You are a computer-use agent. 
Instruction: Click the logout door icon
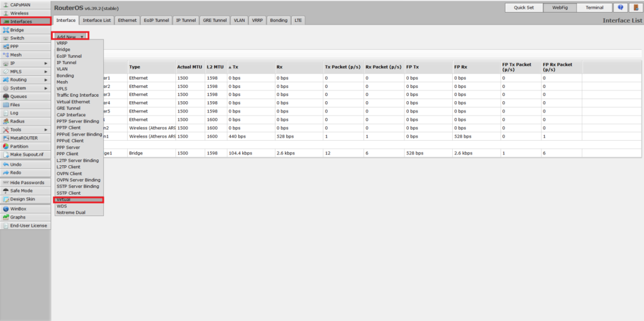point(635,8)
